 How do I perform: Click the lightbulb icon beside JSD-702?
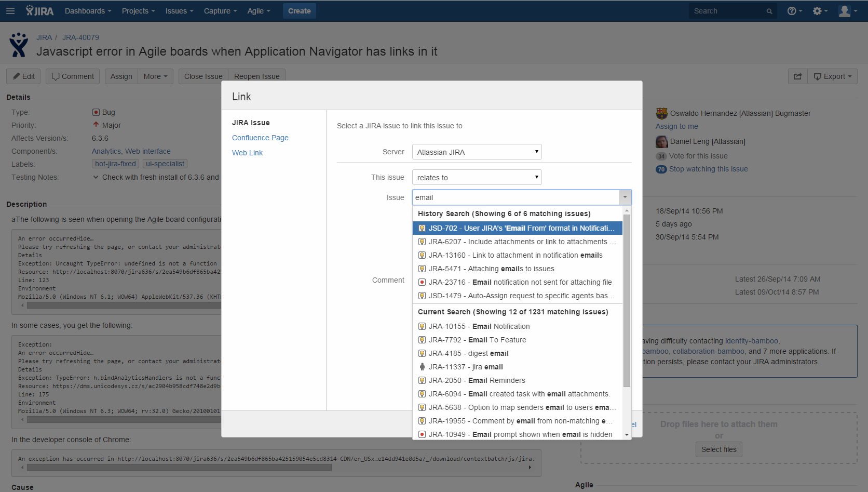pyautogui.click(x=422, y=228)
